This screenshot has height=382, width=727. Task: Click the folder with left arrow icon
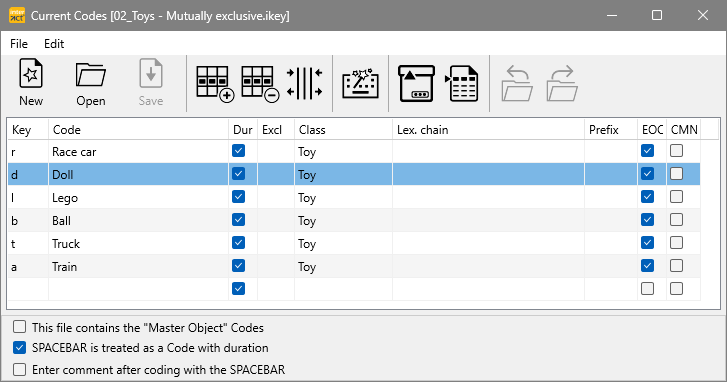coord(517,83)
